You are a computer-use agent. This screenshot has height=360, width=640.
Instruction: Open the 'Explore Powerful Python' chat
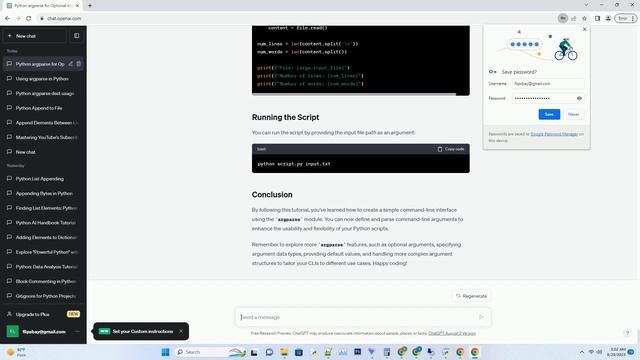pyautogui.click(x=43, y=252)
